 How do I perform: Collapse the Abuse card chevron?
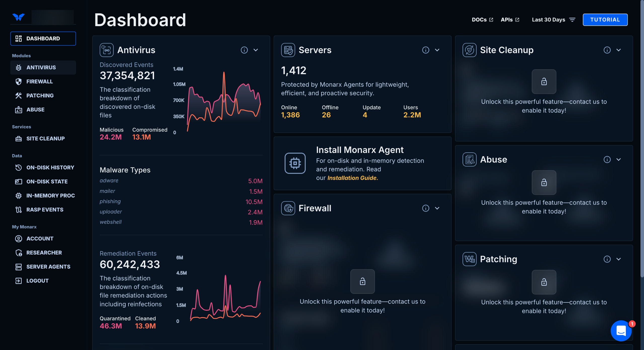pyautogui.click(x=619, y=160)
